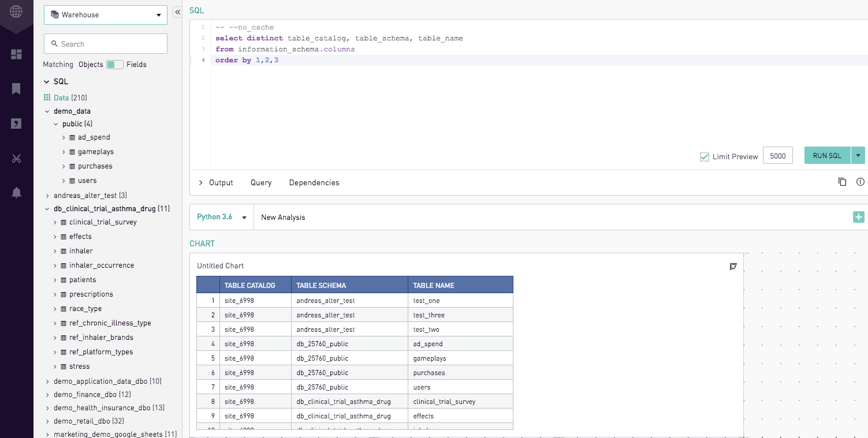Open the Python 3.6 language dropdown

coord(222,217)
